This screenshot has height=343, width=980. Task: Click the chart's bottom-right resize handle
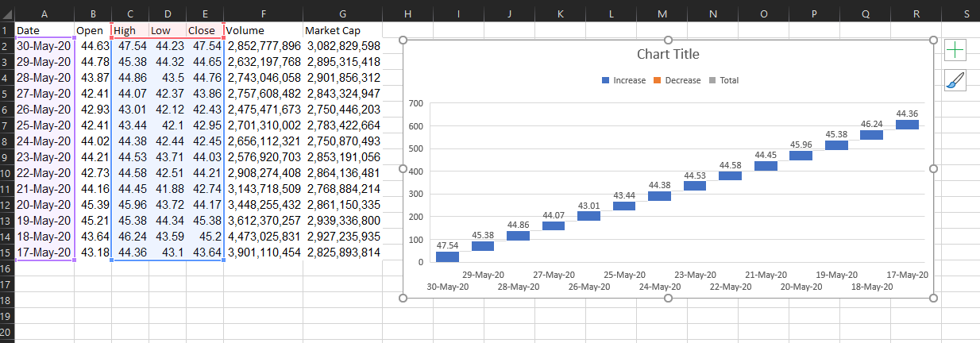point(933,298)
